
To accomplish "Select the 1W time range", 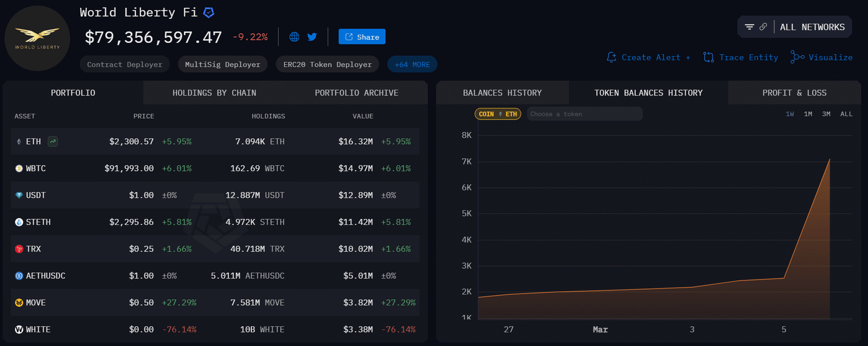I will pyautogui.click(x=790, y=114).
